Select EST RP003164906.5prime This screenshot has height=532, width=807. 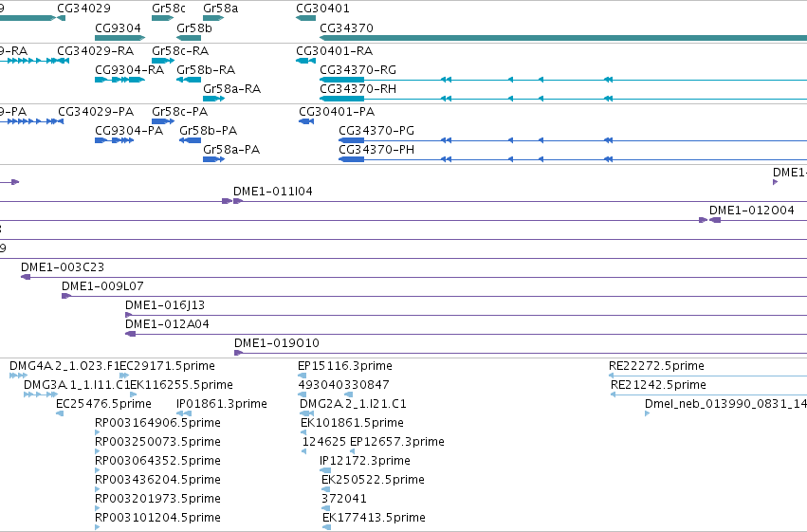pyautogui.click(x=157, y=423)
